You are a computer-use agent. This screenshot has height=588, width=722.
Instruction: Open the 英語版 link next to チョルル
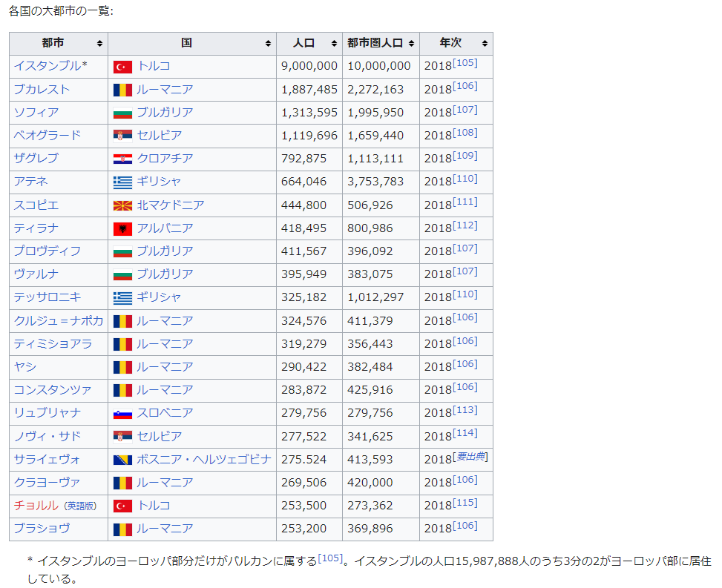point(80,506)
